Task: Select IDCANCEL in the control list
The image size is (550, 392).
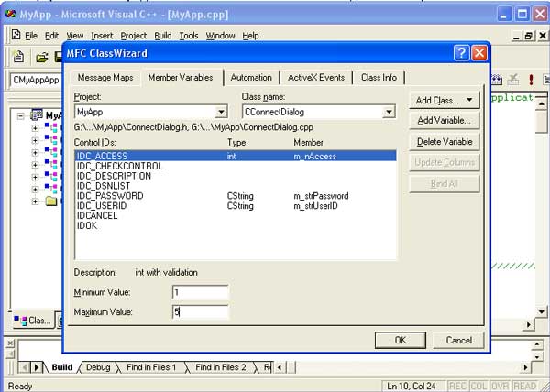Action: tap(97, 215)
